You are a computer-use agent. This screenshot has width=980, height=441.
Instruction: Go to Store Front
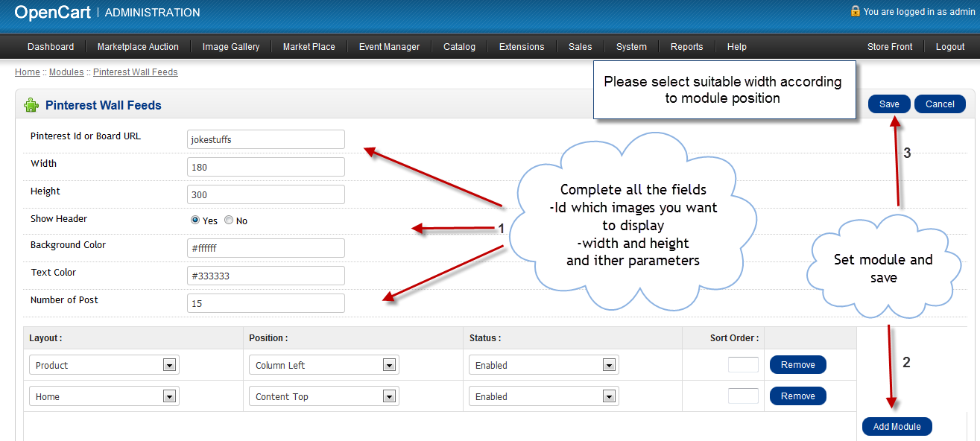click(890, 47)
